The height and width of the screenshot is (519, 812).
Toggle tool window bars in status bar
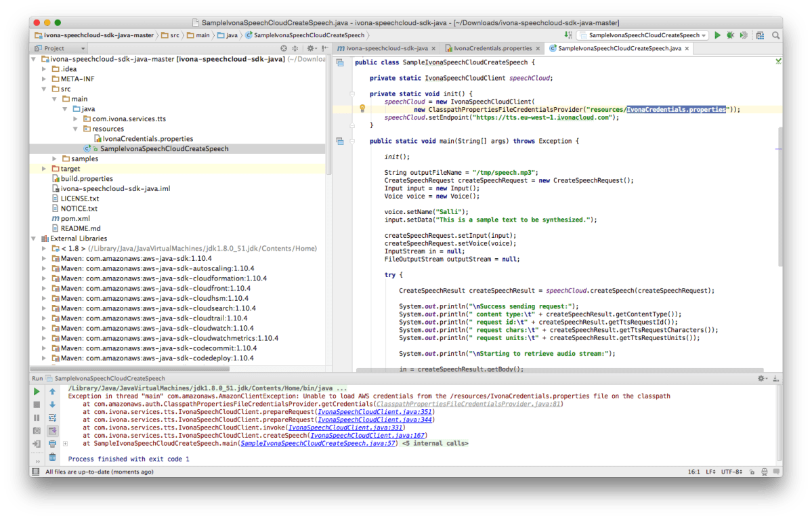[x=35, y=472]
